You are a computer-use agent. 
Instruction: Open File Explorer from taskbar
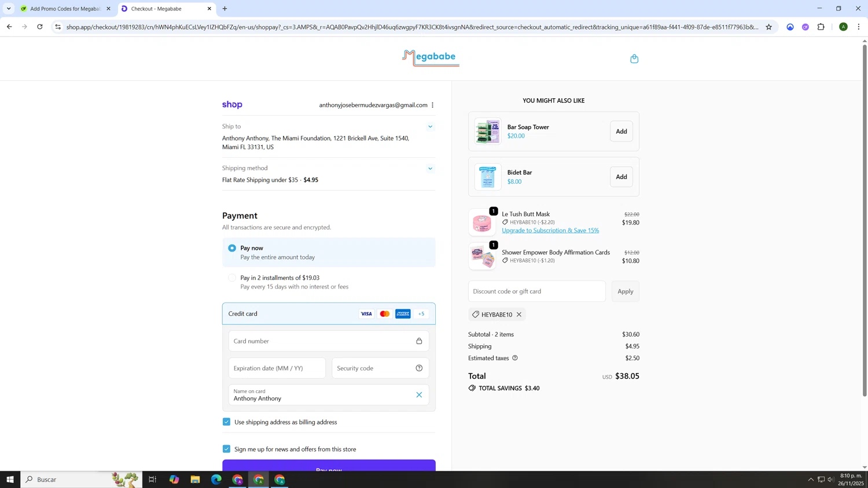pos(195,479)
